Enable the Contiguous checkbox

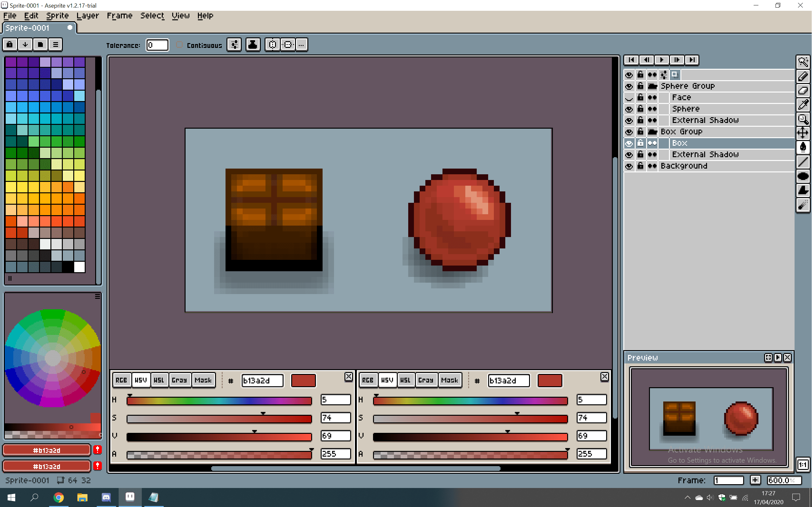(x=180, y=45)
